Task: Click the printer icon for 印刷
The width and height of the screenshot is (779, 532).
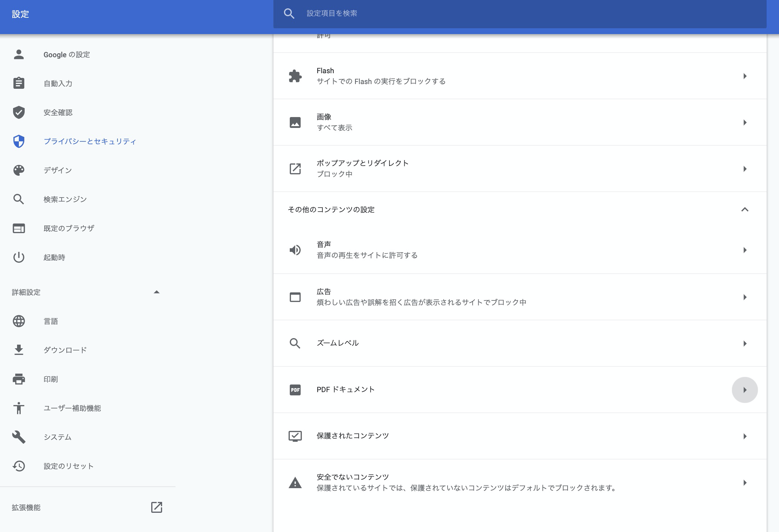Action: [19, 379]
